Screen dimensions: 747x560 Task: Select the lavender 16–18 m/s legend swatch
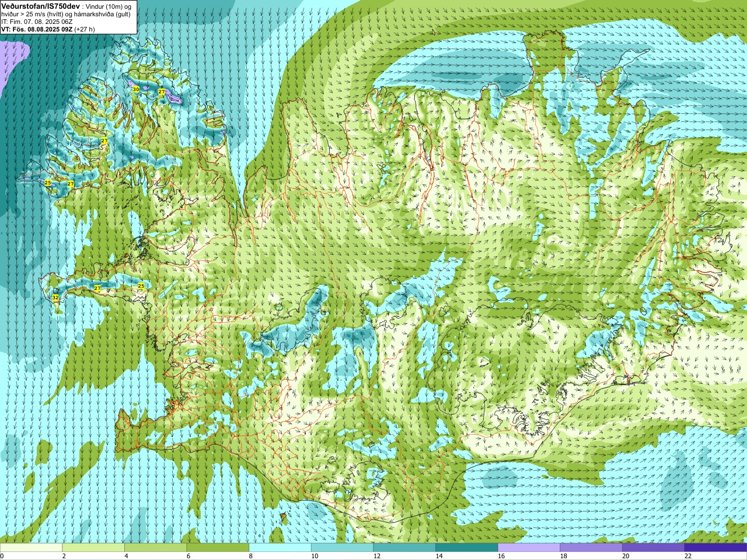tap(529, 548)
